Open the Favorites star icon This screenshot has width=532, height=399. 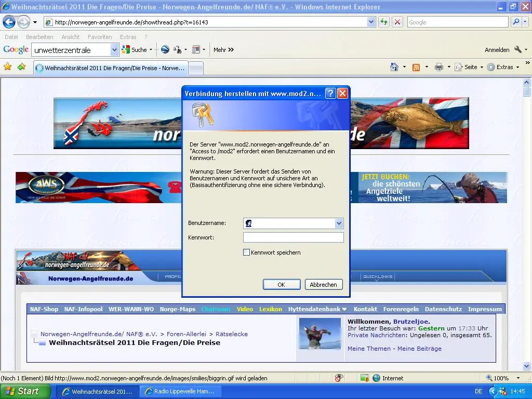(7, 67)
